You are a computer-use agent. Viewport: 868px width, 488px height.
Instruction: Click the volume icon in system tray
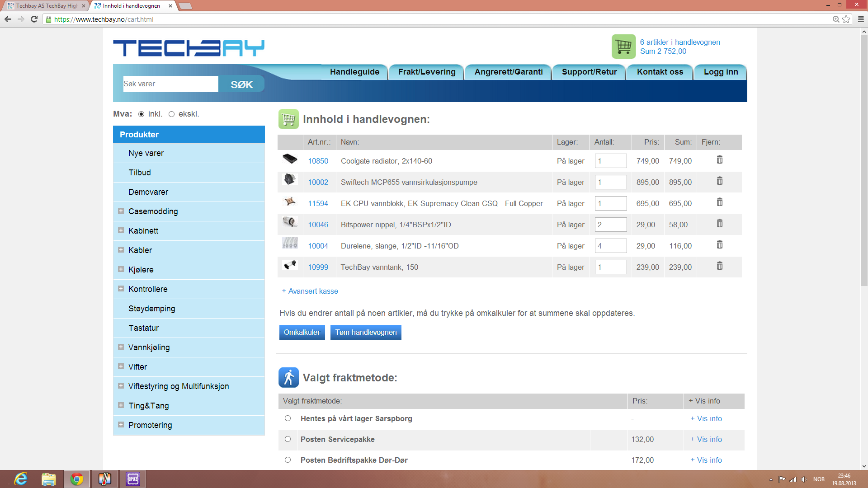tap(804, 479)
